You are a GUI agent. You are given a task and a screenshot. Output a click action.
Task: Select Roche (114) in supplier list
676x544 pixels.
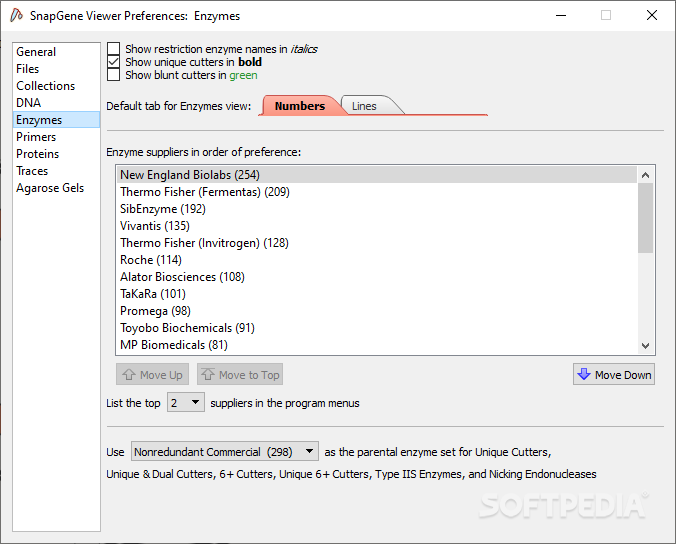click(377, 259)
